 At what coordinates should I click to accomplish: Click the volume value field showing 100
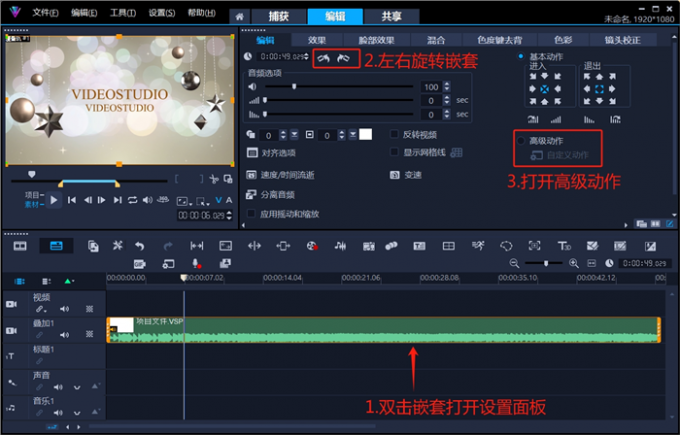pyautogui.click(x=432, y=87)
